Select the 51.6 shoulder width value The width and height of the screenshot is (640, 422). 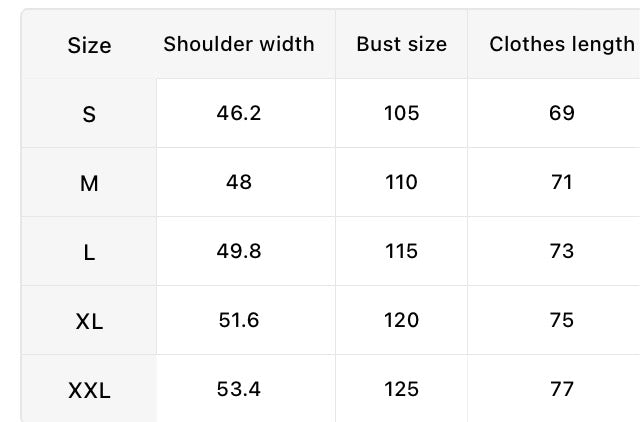(239, 320)
